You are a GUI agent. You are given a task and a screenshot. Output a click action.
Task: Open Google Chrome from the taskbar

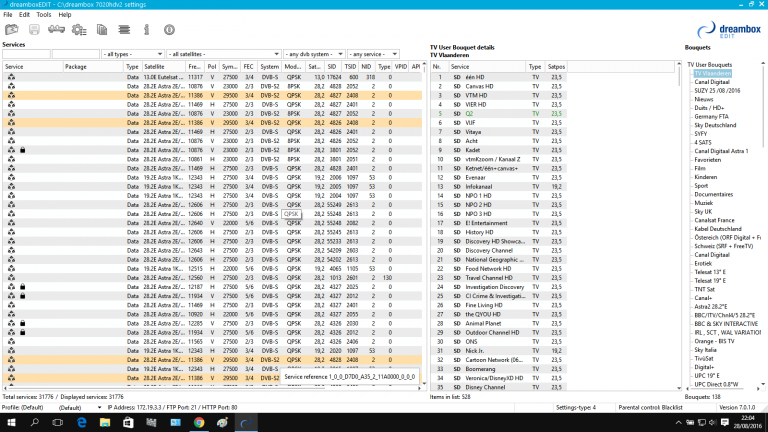pos(197,423)
